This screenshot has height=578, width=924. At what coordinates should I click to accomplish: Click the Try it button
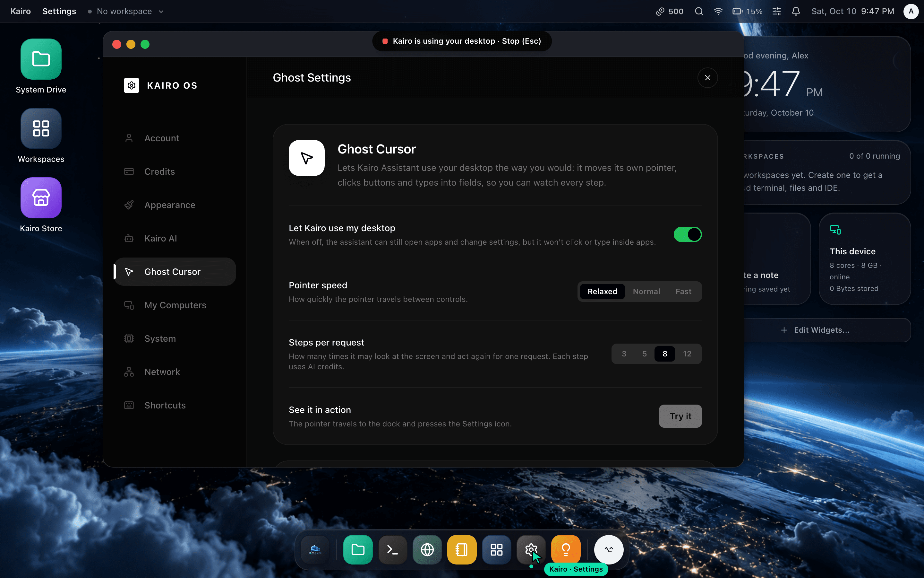coord(680,416)
